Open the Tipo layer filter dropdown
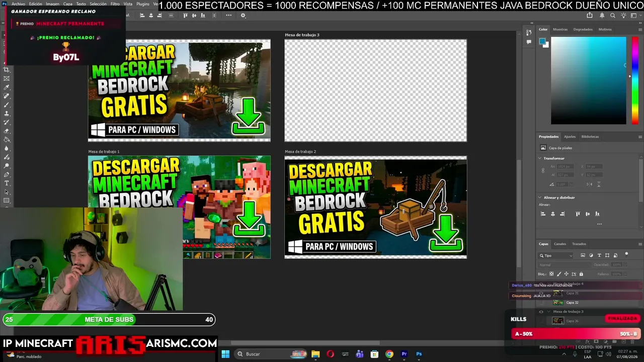This screenshot has width=644, height=362. tap(556, 255)
